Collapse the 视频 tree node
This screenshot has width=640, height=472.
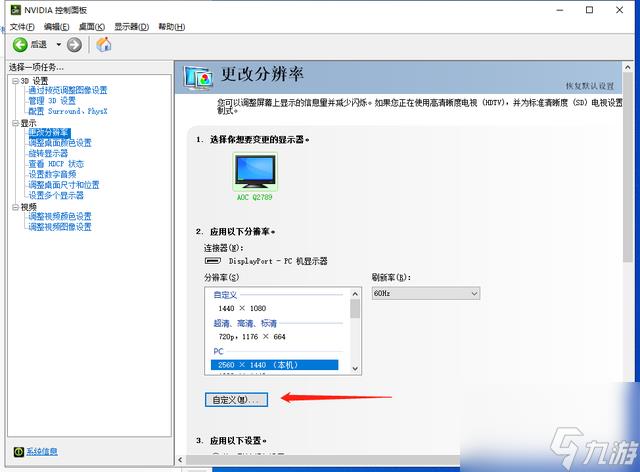tap(16, 207)
